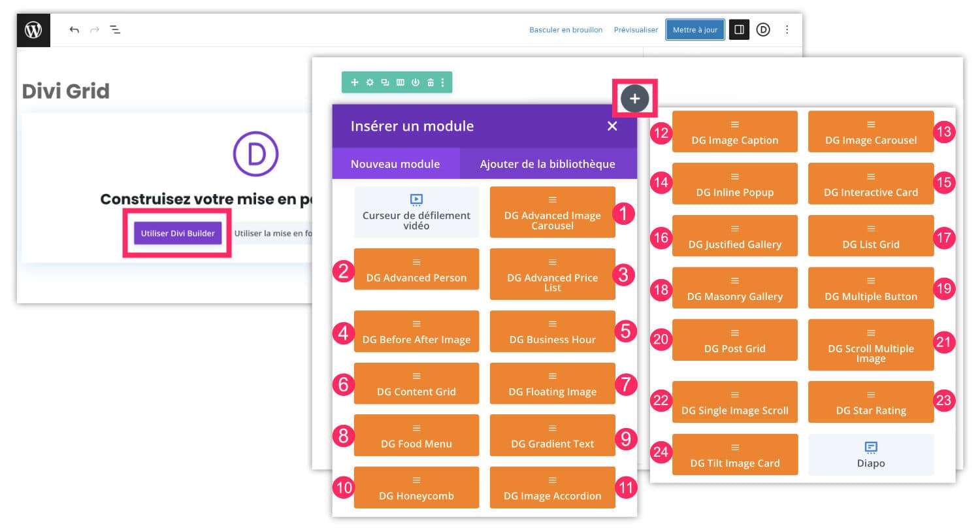
Task: Undo the last change in WordPress editor
Action: [x=74, y=30]
